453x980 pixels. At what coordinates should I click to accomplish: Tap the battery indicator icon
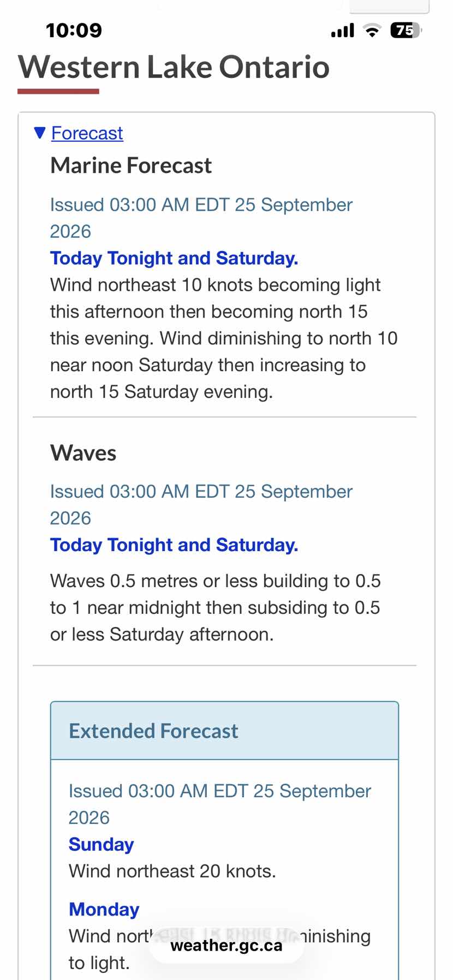pos(406,31)
